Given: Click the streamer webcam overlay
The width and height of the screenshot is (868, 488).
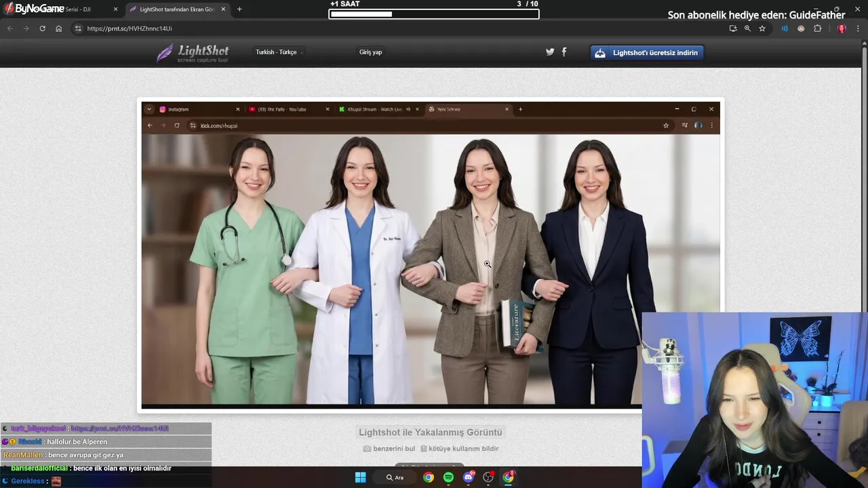Looking at the screenshot, I should tap(755, 400).
